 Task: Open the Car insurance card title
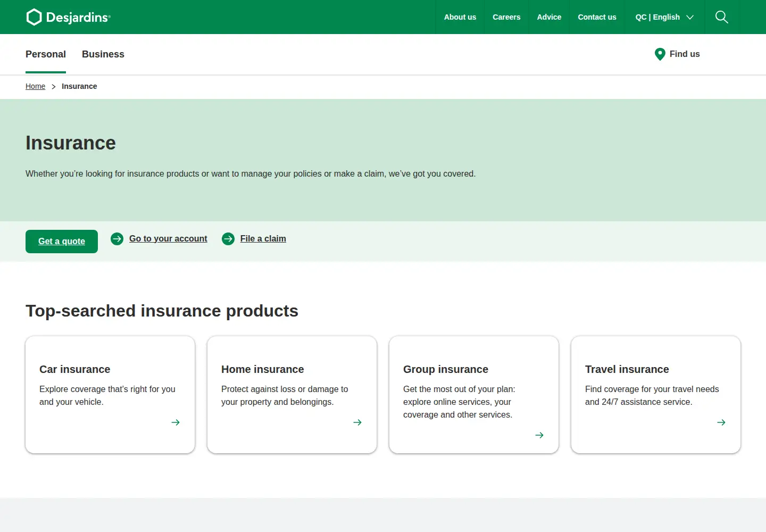(75, 369)
